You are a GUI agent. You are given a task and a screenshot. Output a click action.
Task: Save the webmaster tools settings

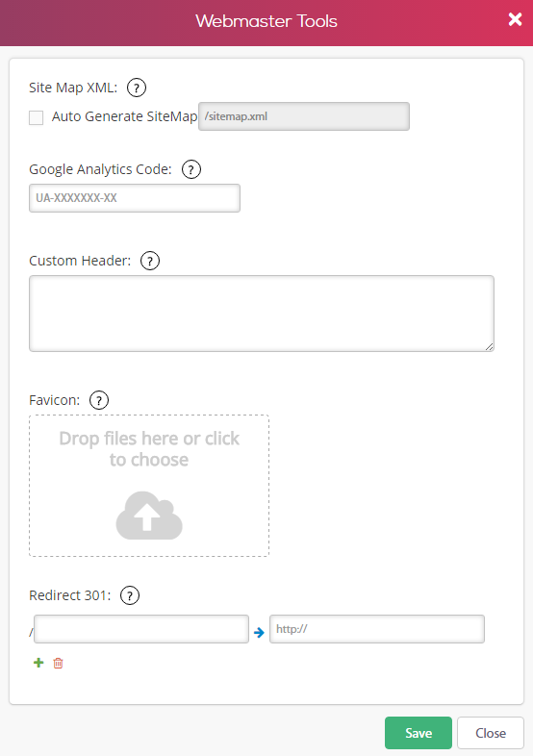pyautogui.click(x=419, y=733)
